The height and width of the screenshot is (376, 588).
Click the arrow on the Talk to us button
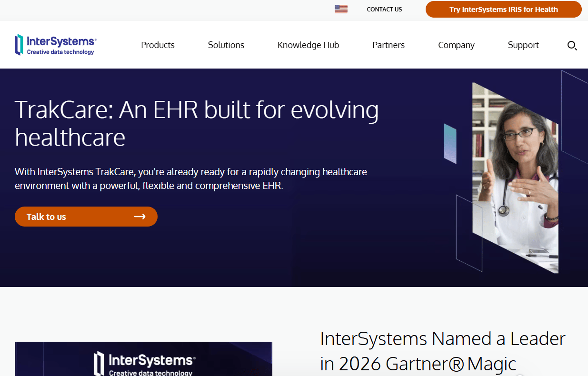[140, 217]
